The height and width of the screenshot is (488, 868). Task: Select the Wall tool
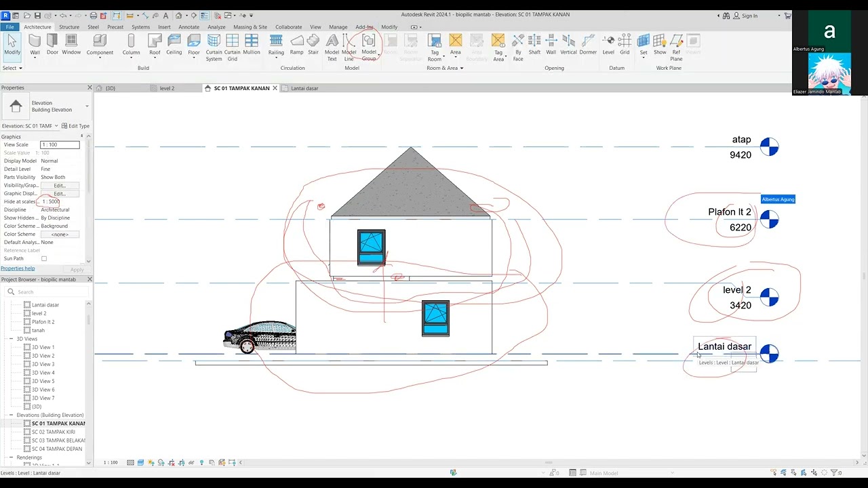35,45
